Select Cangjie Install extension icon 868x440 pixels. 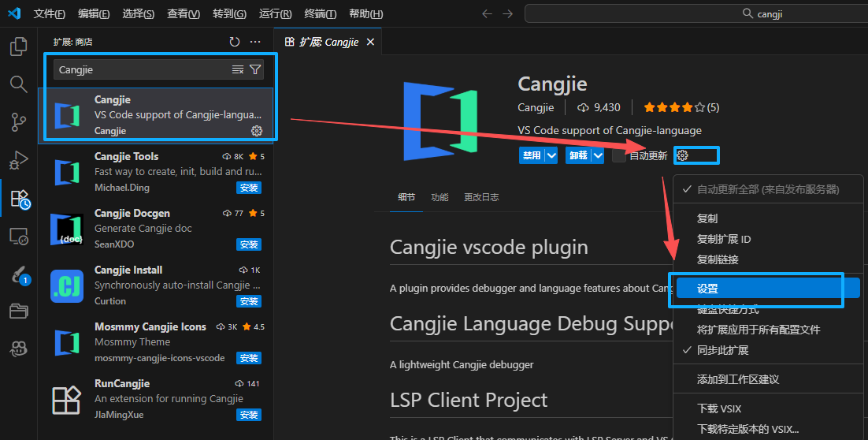tap(67, 286)
